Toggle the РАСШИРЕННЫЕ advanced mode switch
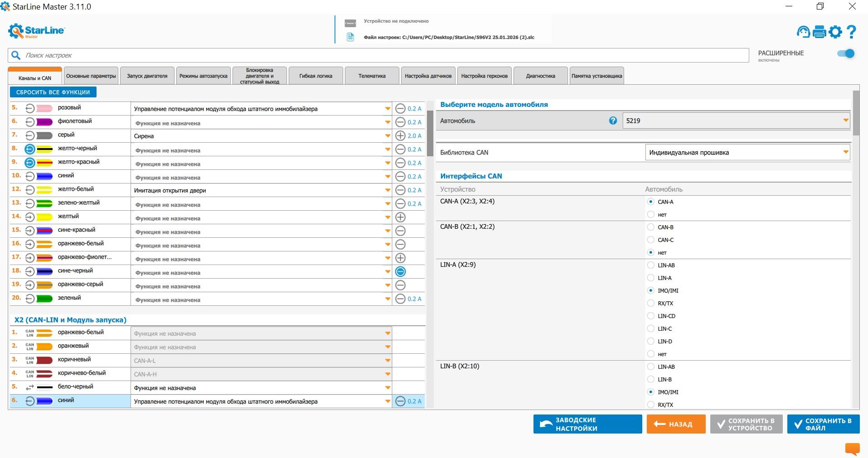 [x=846, y=53]
